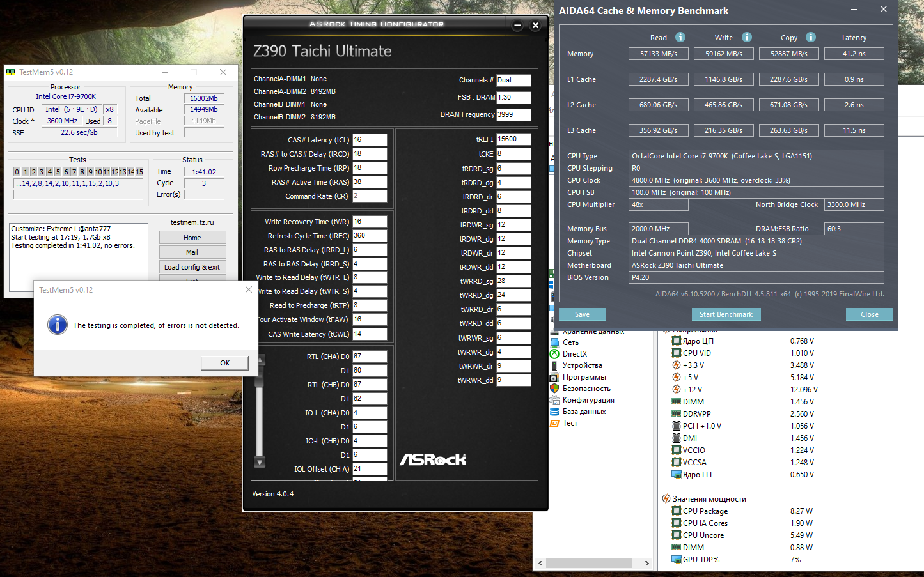The width and height of the screenshot is (924, 577).
Task: Close the TestMem5 completion message dialog
Action: pyautogui.click(x=249, y=289)
